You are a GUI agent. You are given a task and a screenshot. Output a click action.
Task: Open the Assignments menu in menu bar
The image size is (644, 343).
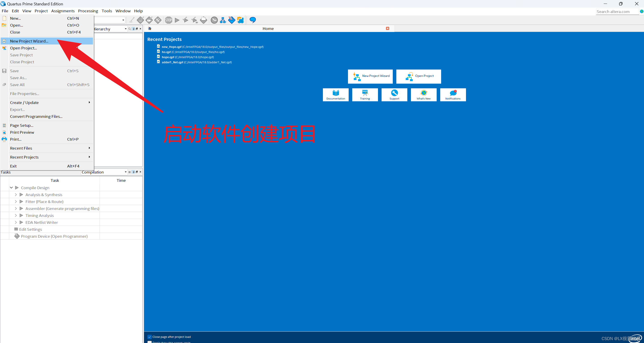tap(63, 11)
